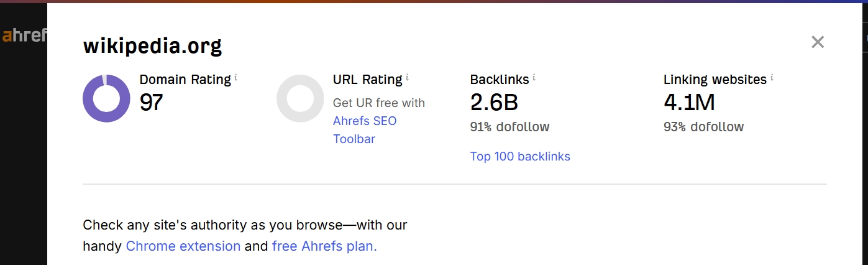This screenshot has height=265, width=868.
Task: Close the wikipedia.org results dialog
Action: 818,42
